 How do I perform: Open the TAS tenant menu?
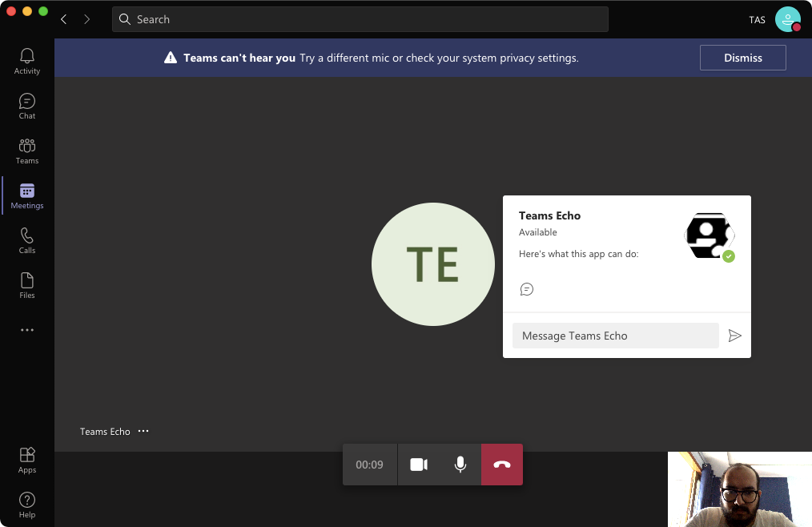[757, 19]
